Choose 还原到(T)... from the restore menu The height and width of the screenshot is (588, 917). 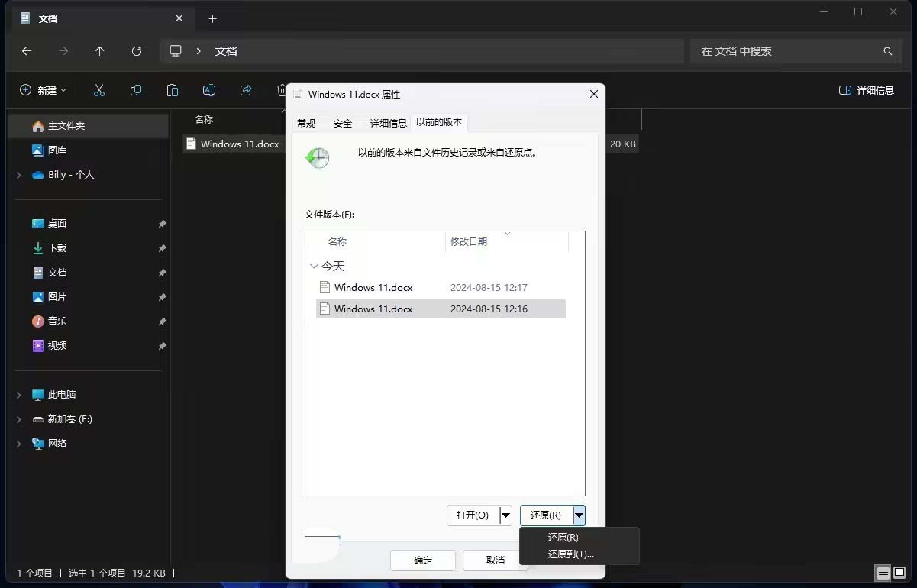pos(570,554)
